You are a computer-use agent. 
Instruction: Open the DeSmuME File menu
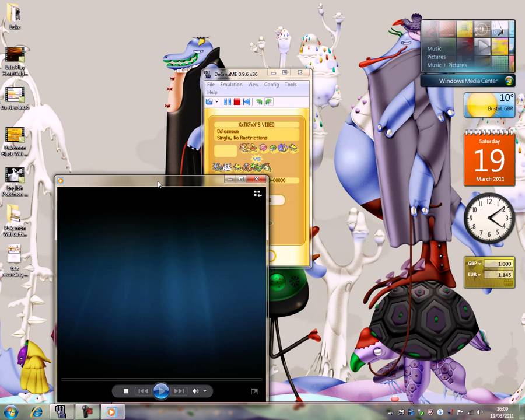[x=211, y=85]
